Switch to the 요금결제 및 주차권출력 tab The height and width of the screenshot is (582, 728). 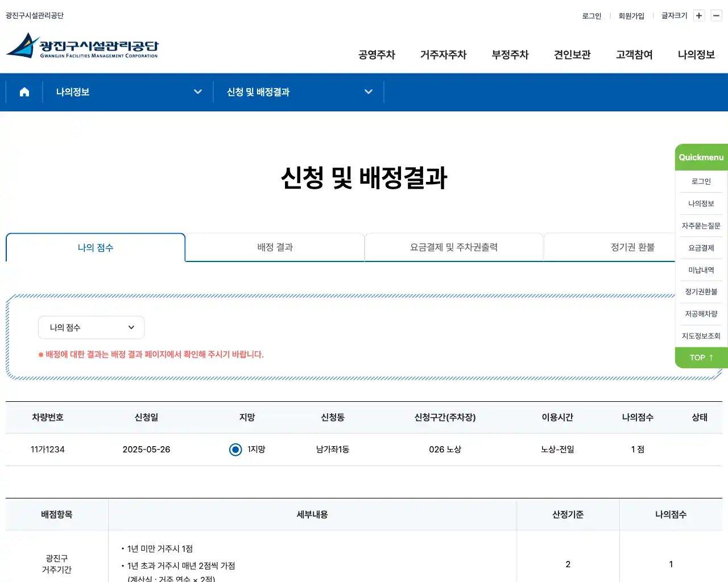pos(453,247)
